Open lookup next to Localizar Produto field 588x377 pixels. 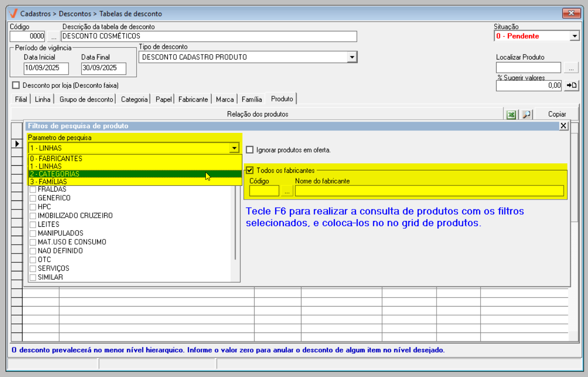571,68
